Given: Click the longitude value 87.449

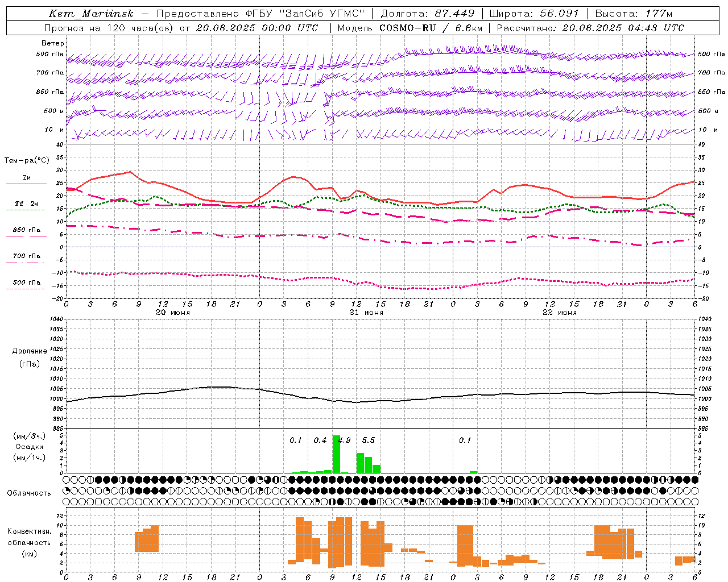Looking at the screenshot, I should click(x=454, y=14).
